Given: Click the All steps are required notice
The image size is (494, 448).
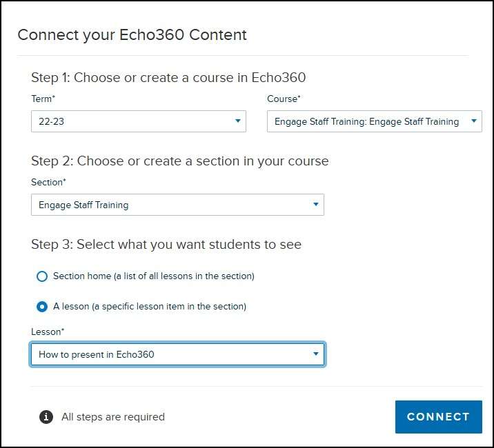Looking at the screenshot, I should point(113,417).
